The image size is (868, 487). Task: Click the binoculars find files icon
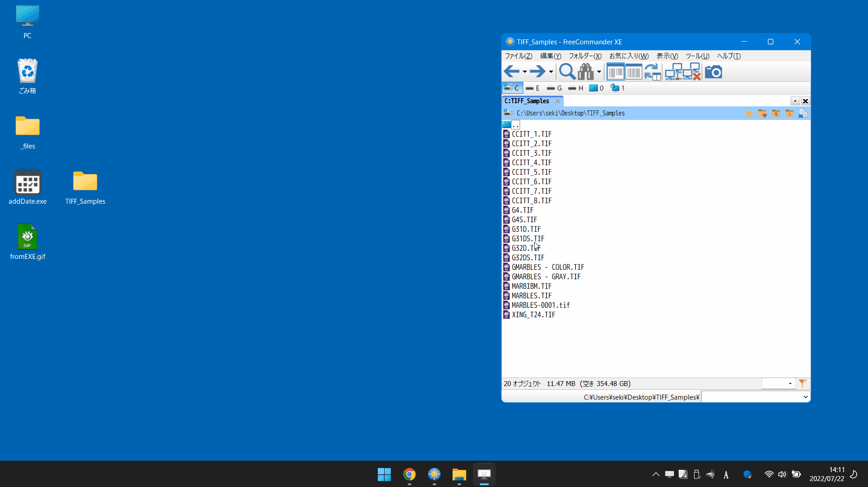coord(586,72)
